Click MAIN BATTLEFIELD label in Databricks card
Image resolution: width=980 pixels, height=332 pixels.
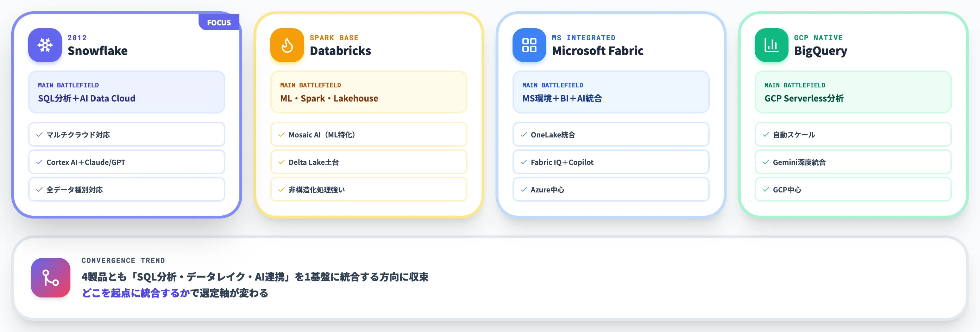(310, 85)
